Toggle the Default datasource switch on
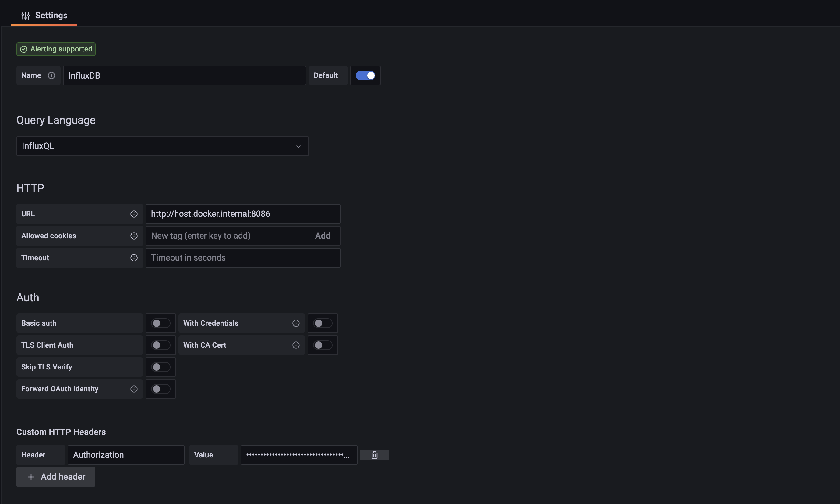 [365, 75]
